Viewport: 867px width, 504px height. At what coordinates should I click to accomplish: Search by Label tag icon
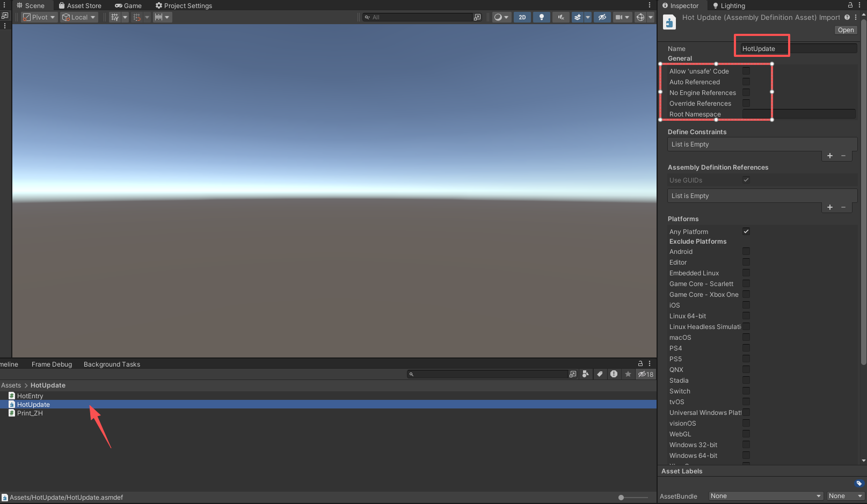pyautogui.click(x=600, y=374)
